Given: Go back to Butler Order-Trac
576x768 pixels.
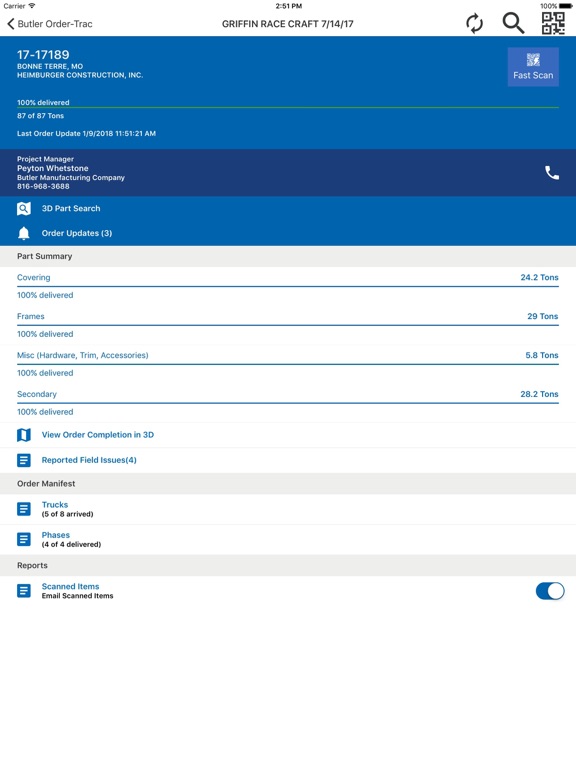Looking at the screenshot, I should pos(49,24).
